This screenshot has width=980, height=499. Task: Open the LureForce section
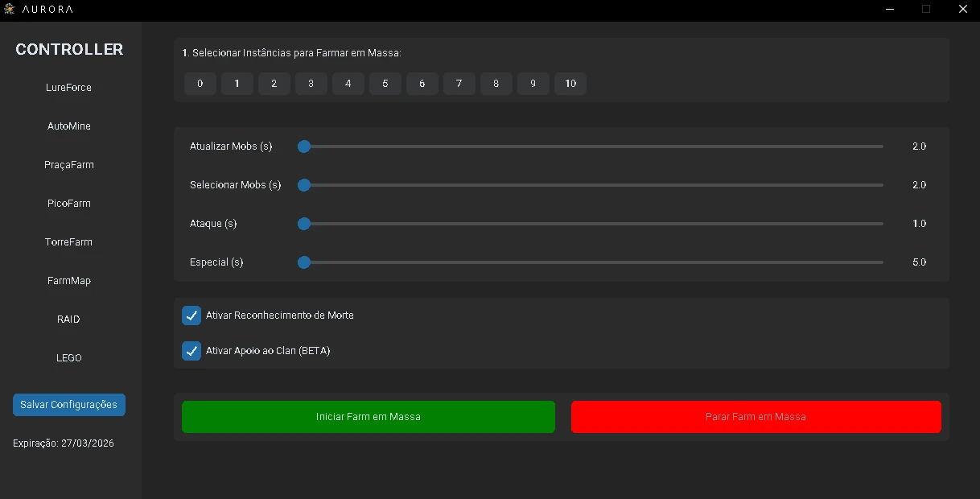coord(68,88)
